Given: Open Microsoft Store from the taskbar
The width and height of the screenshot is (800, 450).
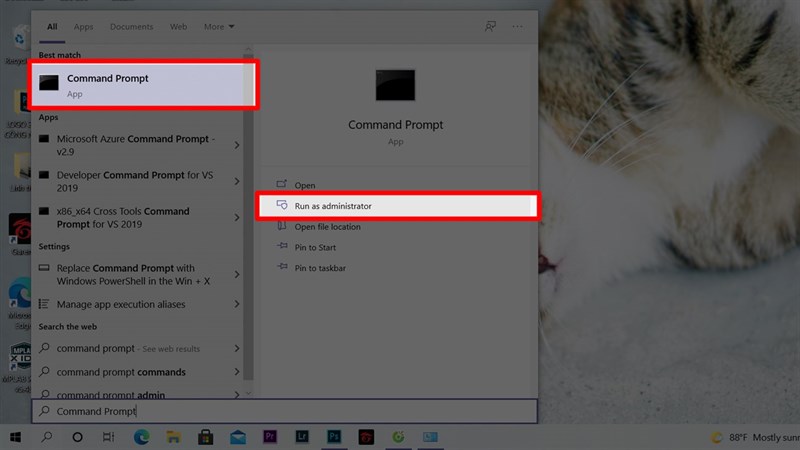Looking at the screenshot, I should point(206,437).
